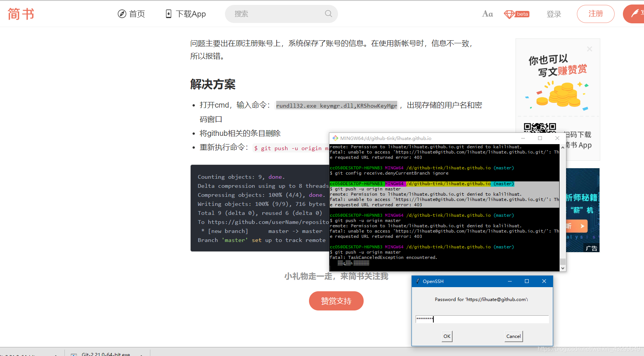Open the 下载App link

pos(186,14)
